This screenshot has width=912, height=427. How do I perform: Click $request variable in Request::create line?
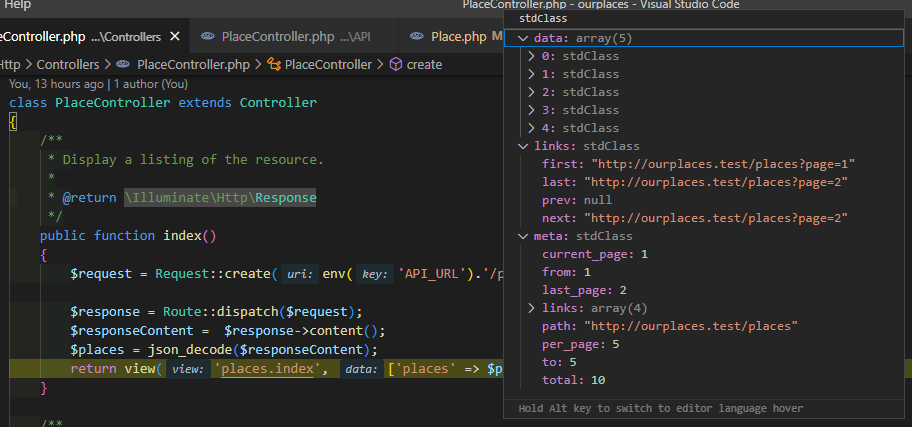[101, 274]
